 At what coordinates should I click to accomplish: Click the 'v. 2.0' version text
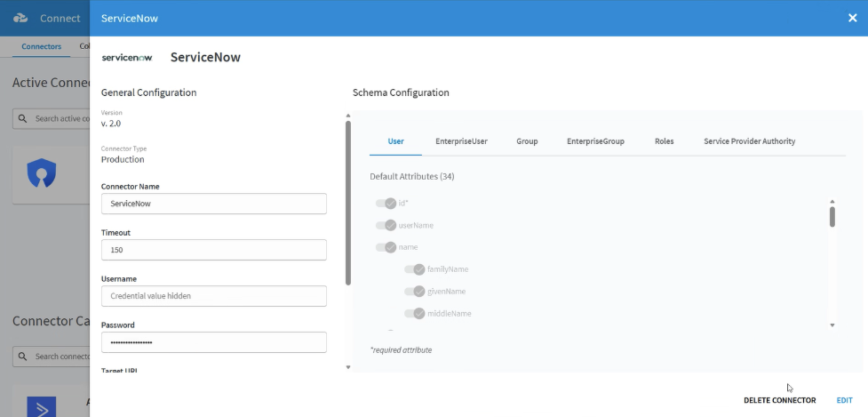click(x=111, y=124)
